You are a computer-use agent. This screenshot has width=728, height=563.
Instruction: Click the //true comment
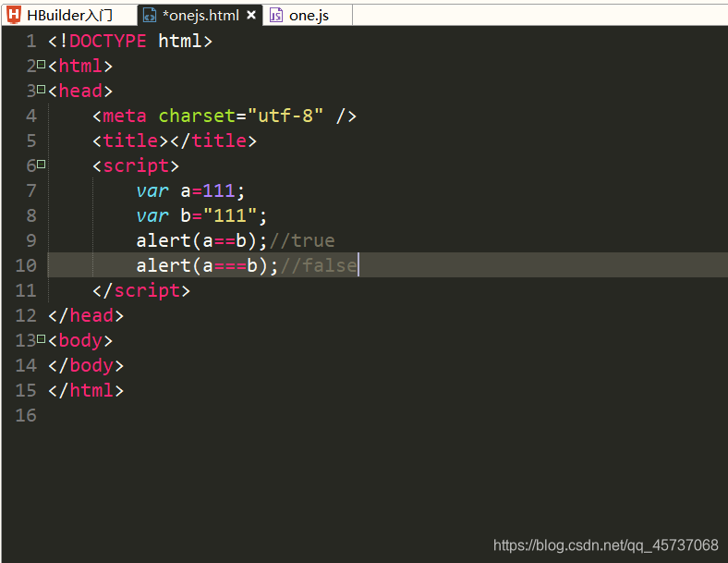click(x=302, y=240)
